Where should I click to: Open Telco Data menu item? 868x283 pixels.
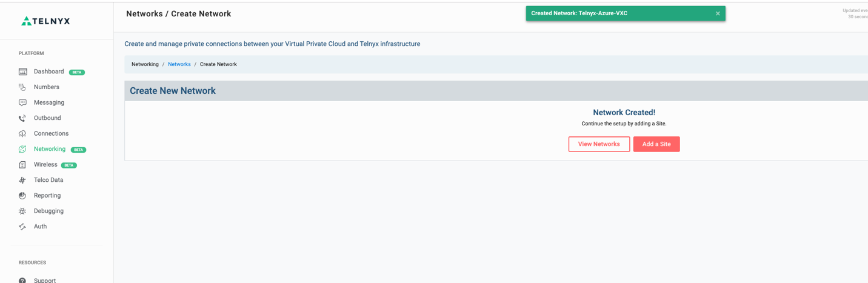click(x=48, y=180)
